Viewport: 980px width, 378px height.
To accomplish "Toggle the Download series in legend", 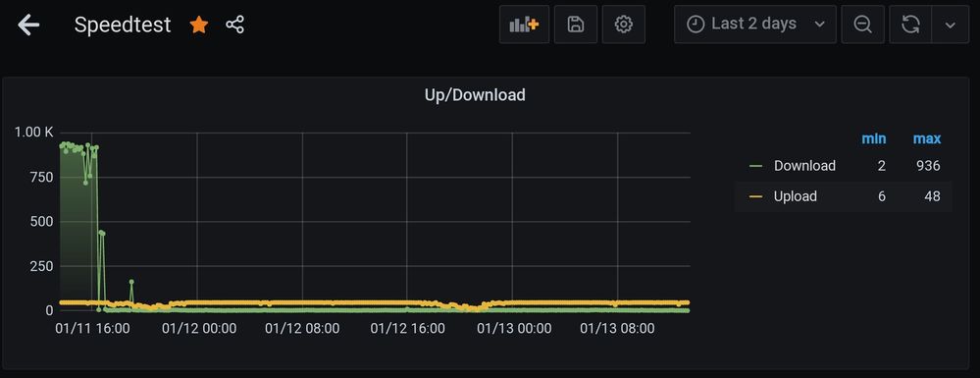I will click(804, 166).
